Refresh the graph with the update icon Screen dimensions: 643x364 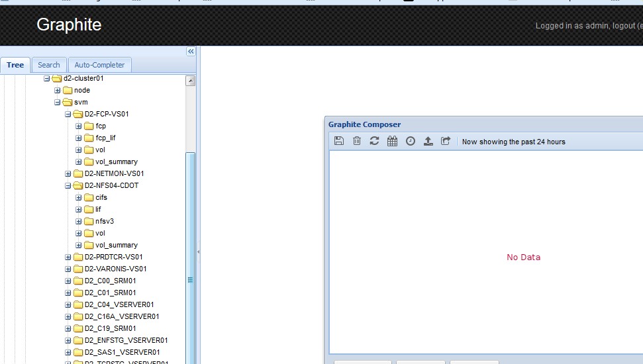pyautogui.click(x=374, y=141)
